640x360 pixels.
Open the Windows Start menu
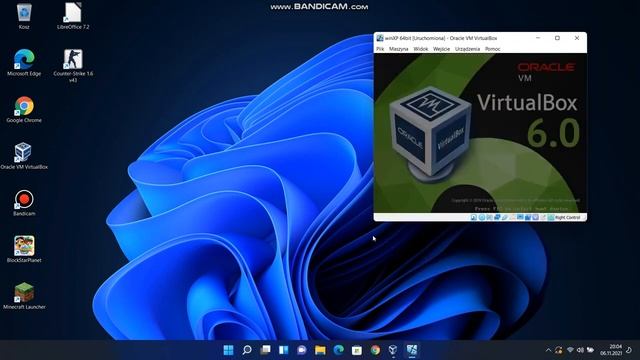pos(229,350)
